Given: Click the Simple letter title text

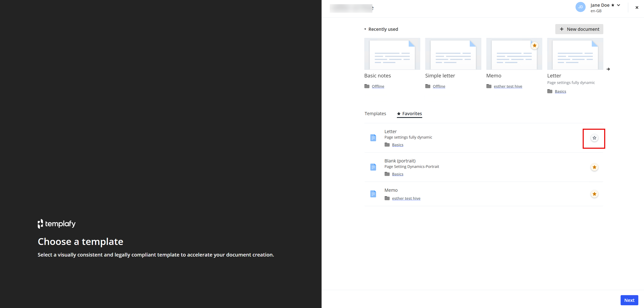Looking at the screenshot, I should pyautogui.click(x=440, y=76).
